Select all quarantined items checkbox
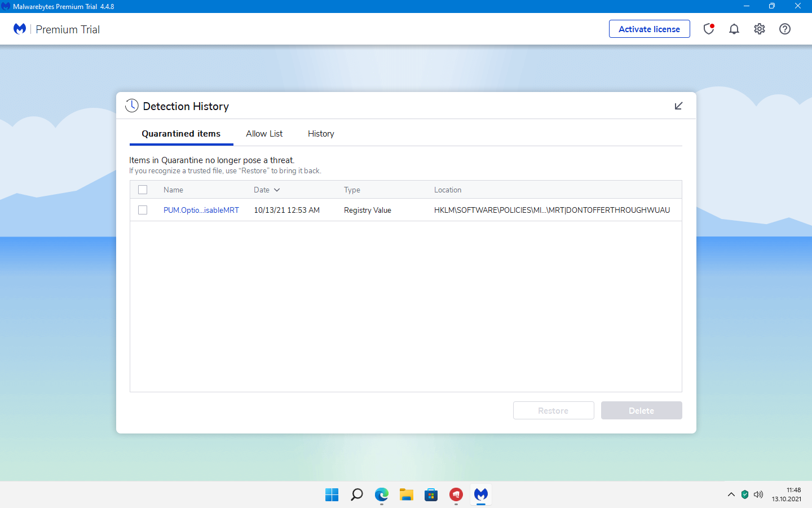 click(143, 190)
